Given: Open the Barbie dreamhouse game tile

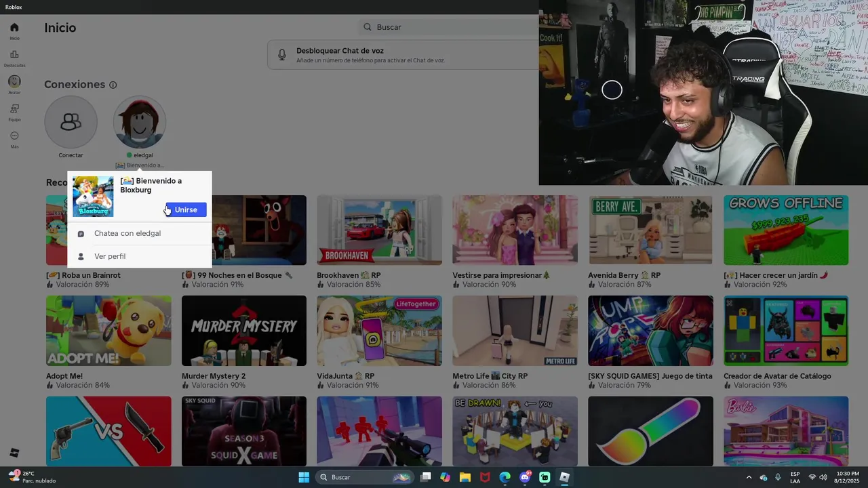Looking at the screenshot, I should click(x=786, y=431).
